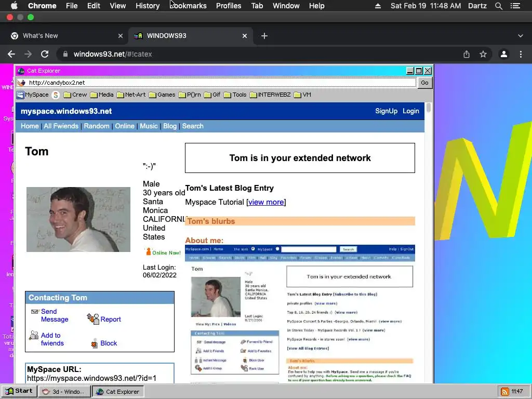
Task: Click the Chrome back arrow
Action: click(11, 54)
